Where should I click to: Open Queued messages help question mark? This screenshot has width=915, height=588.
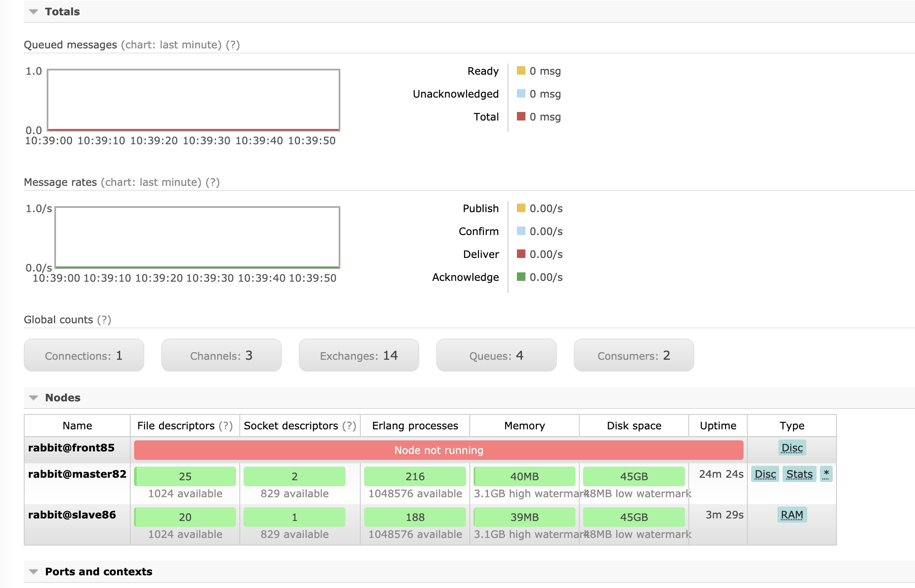coord(233,45)
